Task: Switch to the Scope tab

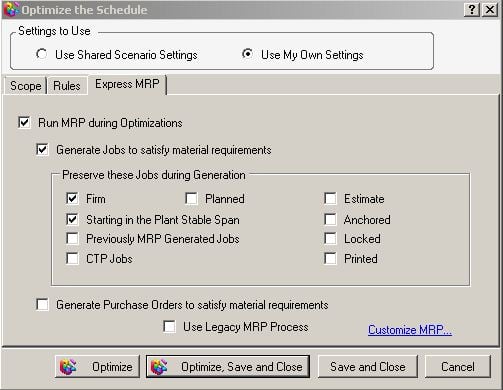Action: (25, 86)
